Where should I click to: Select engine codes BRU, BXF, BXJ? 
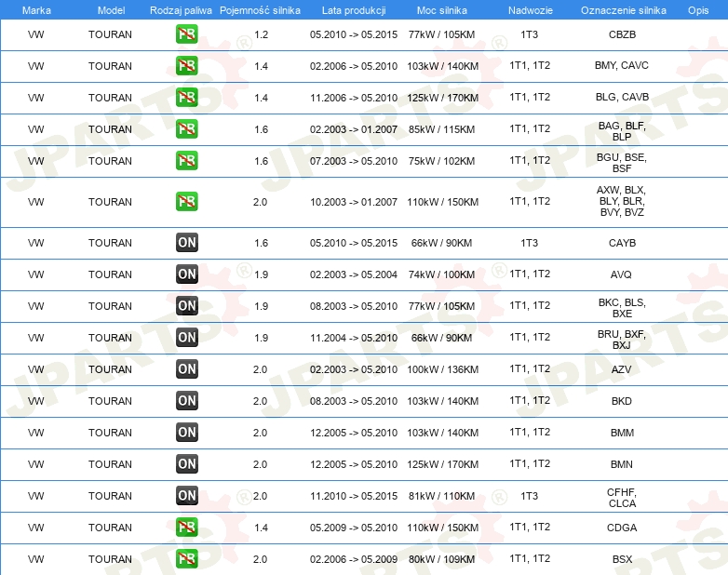(x=622, y=340)
